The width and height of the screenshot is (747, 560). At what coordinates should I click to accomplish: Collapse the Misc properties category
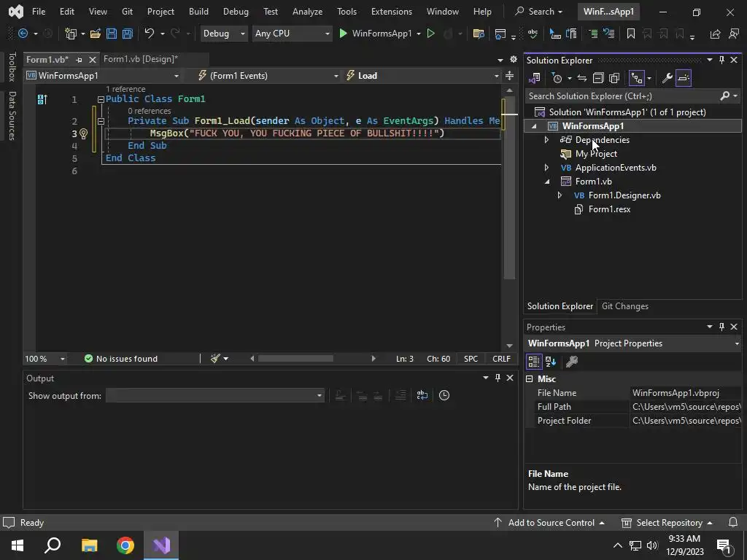[x=530, y=379]
